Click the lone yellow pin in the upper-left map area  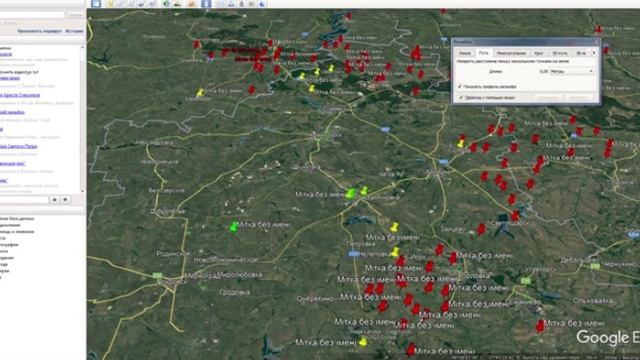point(200,93)
